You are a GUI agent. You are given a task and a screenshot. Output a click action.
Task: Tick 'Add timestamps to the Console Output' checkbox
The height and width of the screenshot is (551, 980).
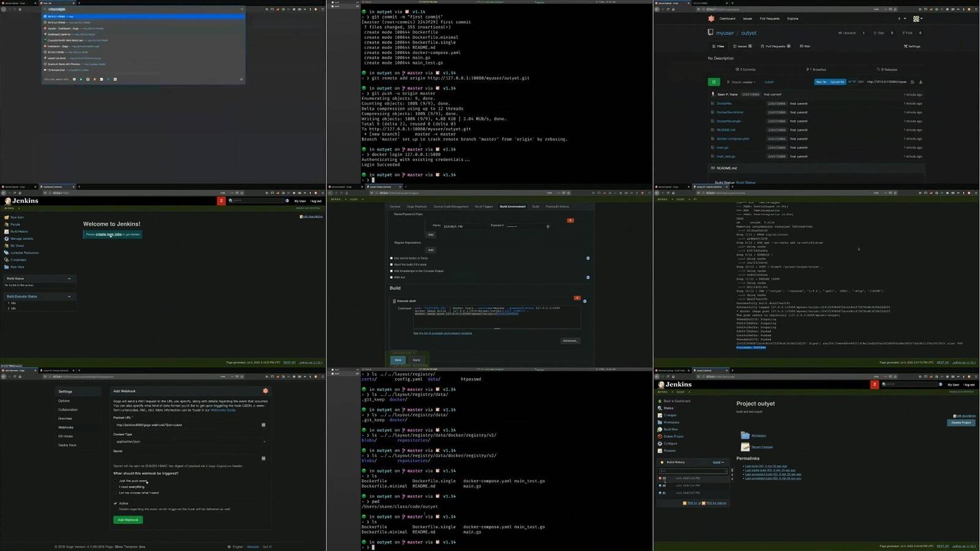tap(391, 271)
